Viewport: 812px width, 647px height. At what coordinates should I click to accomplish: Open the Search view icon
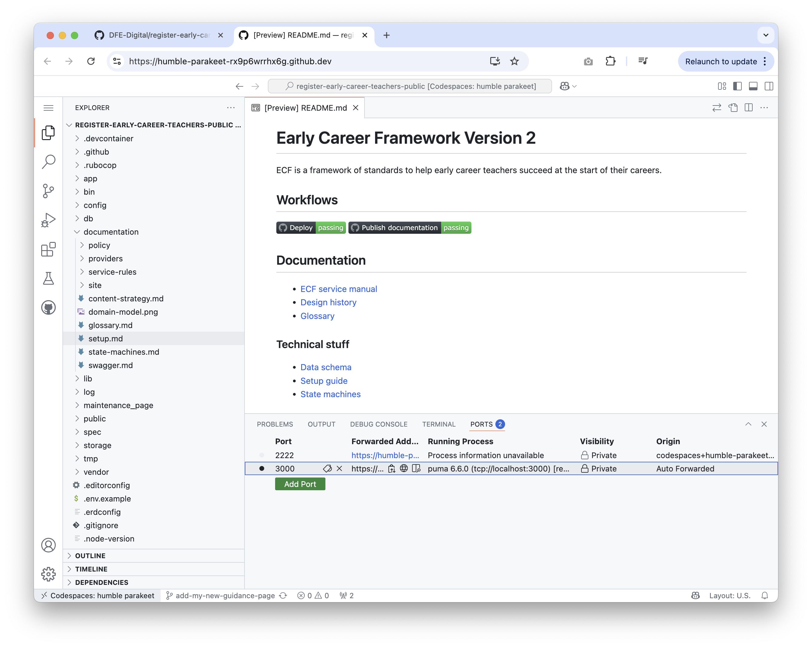(48, 162)
